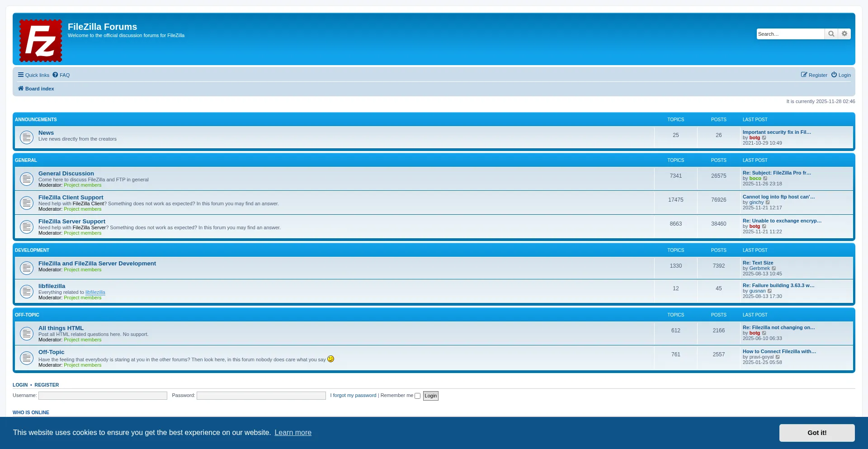Open the FAQ page
Viewport: 868px width, 449px height.
coord(61,75)
